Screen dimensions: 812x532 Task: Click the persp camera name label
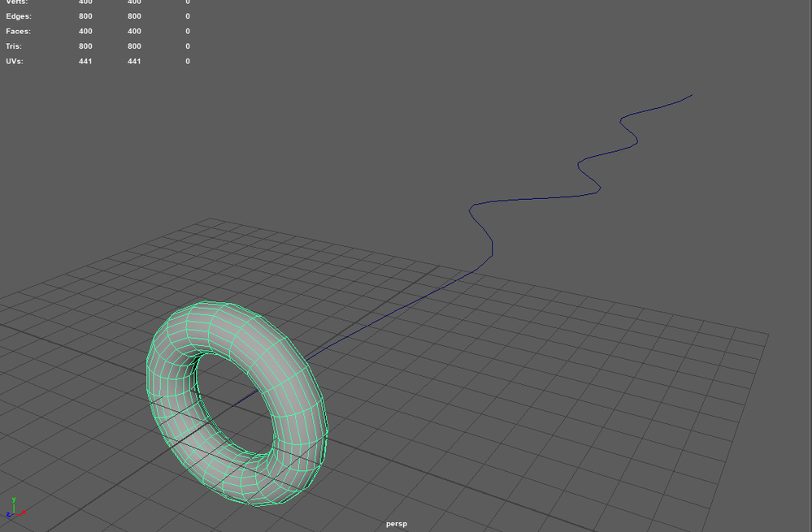click(x=396, y=524)
